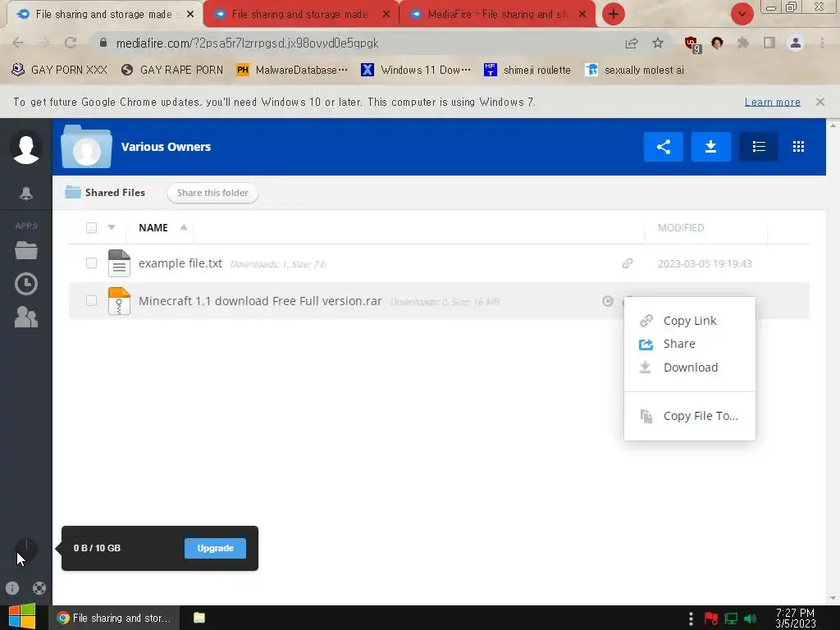Image resolution: width=840 pixels, height=630 pixels.
Task: Open the Windows 11 Dow... bookmark
Action: (416, 71)
